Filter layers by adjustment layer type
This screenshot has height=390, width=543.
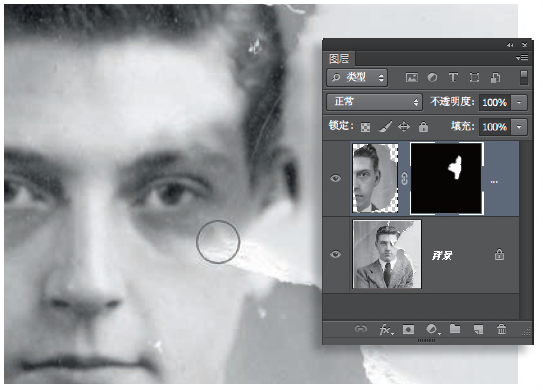432,77
